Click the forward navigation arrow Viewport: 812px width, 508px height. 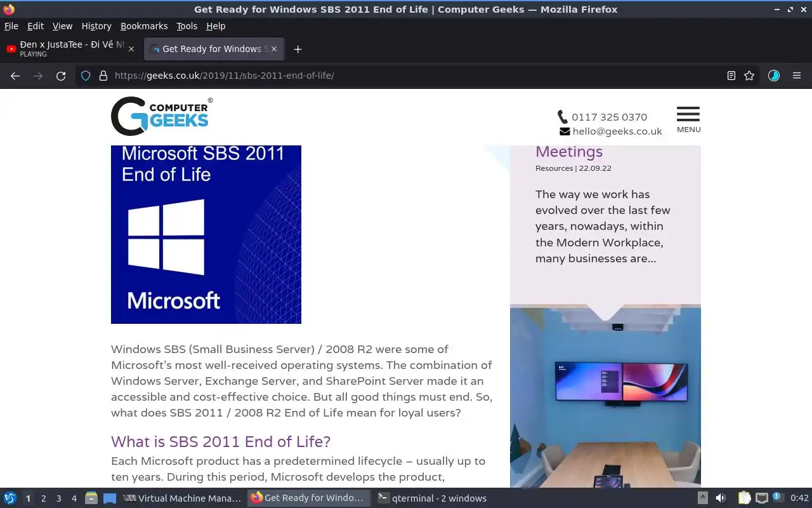[38, 76]
